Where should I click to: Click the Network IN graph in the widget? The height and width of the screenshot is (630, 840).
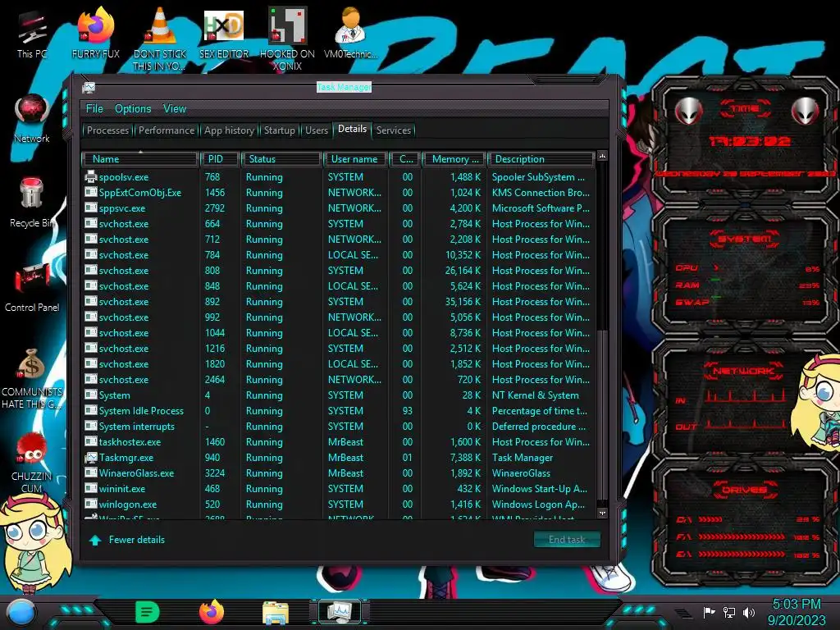(x=746, y=396)
